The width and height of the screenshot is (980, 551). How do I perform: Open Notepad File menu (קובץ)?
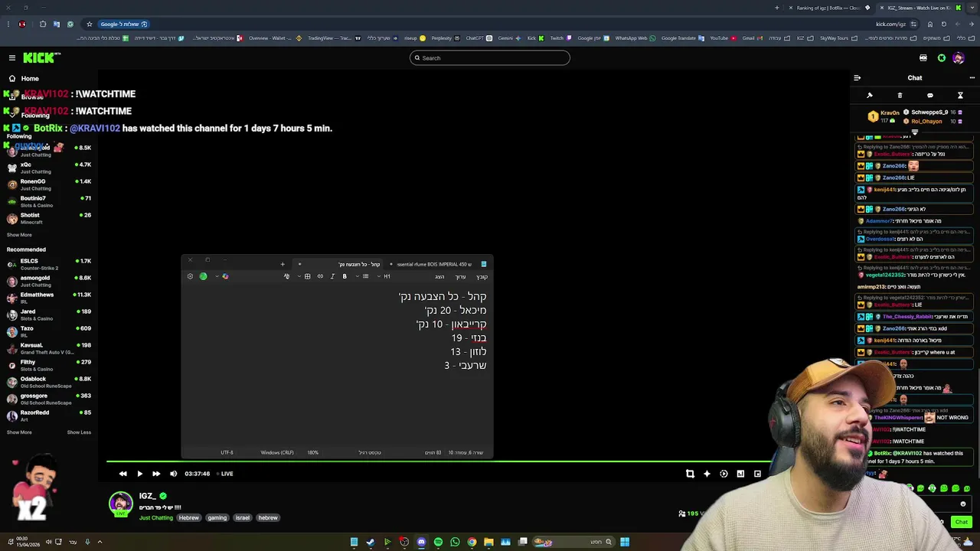click(482, 277)
